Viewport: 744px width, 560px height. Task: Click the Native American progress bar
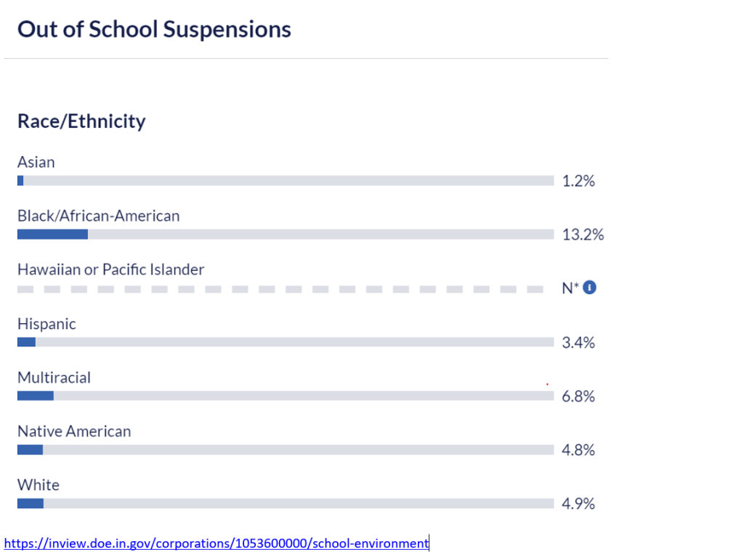point(285,450)
